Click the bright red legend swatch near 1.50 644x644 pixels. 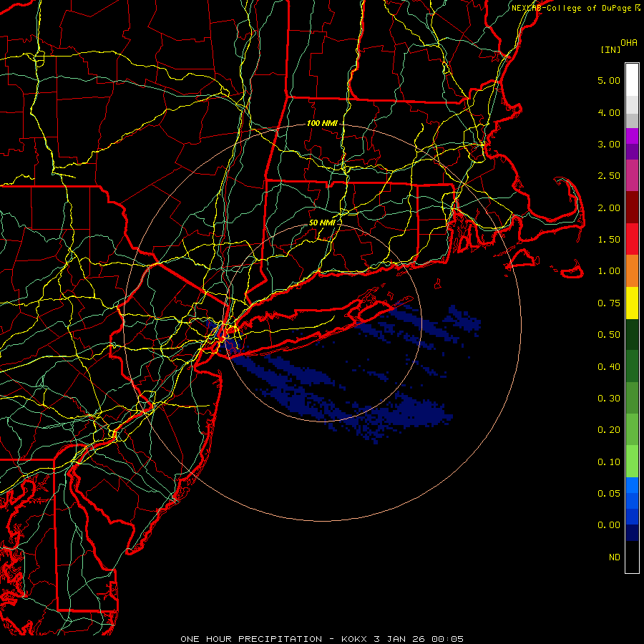[632, 239]
